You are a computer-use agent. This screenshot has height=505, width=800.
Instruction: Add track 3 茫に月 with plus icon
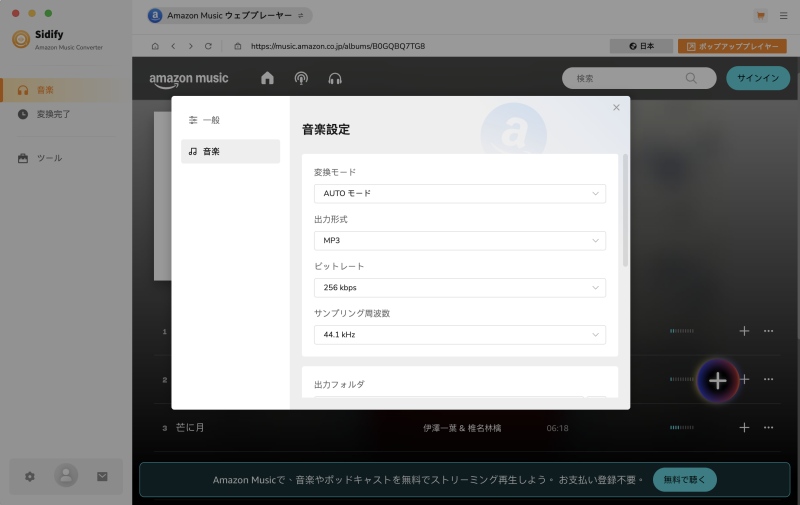[744, 427]
